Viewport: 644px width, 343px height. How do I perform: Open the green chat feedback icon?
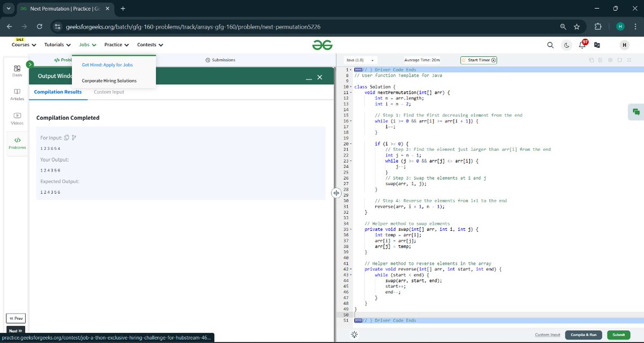click(x=636, y=112)
